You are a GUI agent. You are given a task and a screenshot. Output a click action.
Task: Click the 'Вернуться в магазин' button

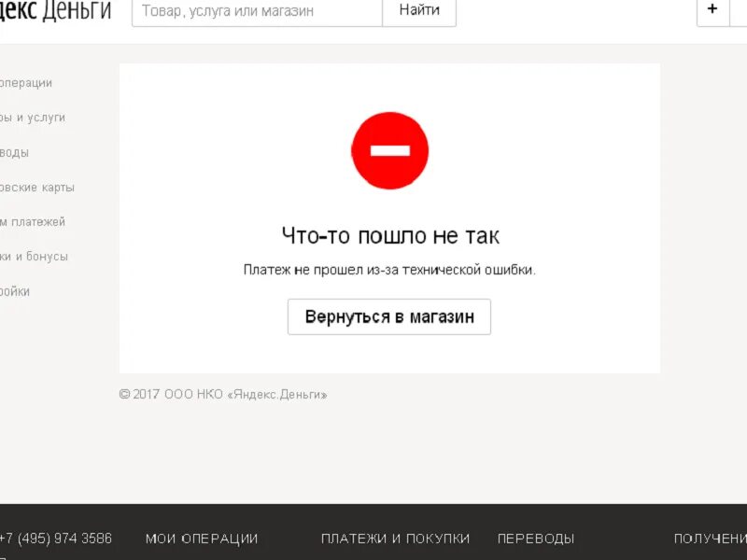(389, 316)
